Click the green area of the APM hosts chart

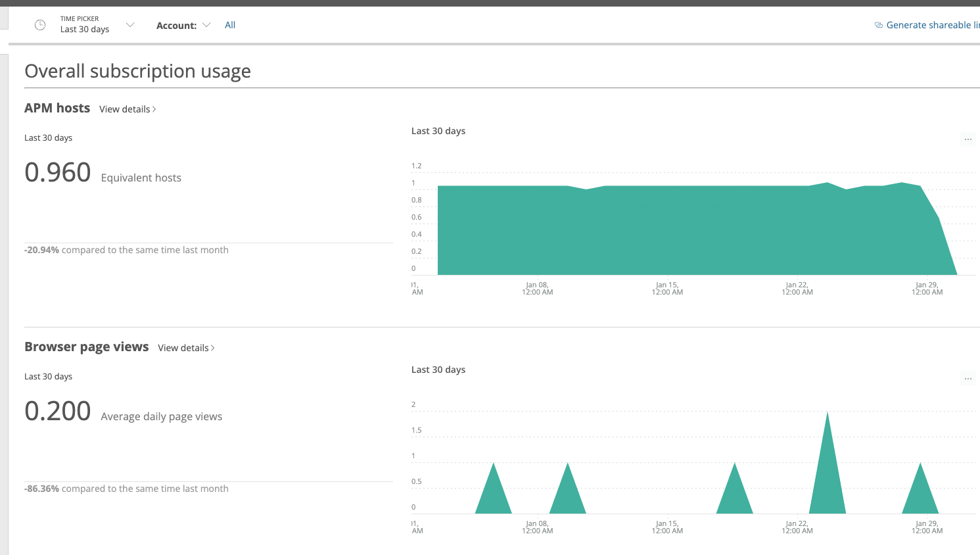(690, 230)
